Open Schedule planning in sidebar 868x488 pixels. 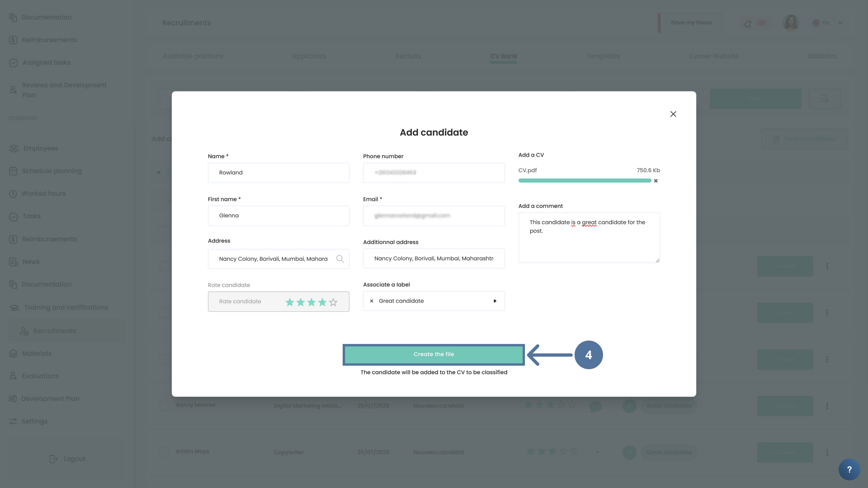(46, 171)
